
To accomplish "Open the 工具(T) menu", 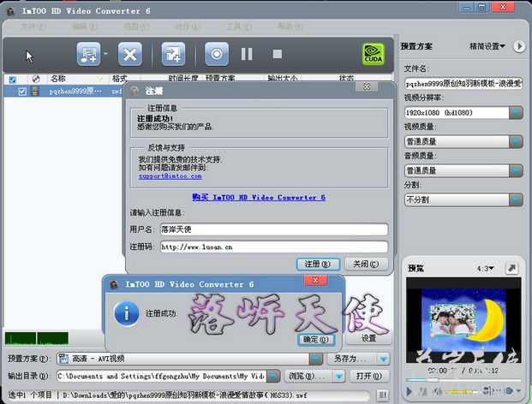I will pos(239,27).
